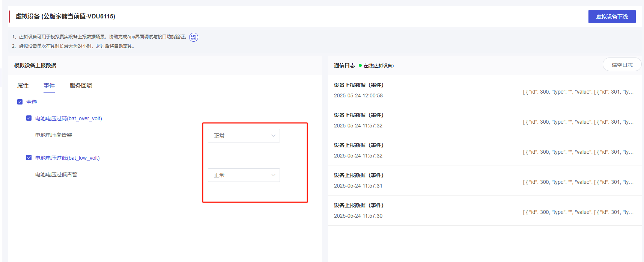This screenshot has height=262, width=644.
Task: Open the 电池电压高告警 status dropdown
Action: (x=244, y=136)
